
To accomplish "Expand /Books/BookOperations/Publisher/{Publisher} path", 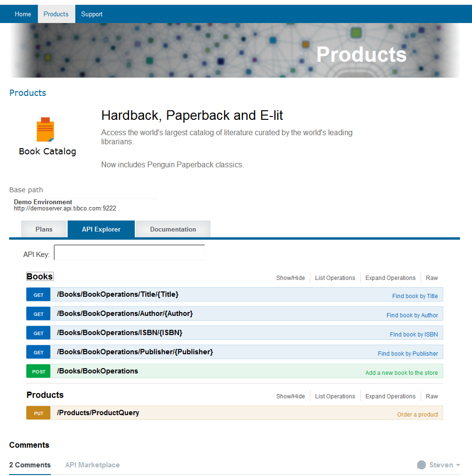I will [x=135, y=352].
